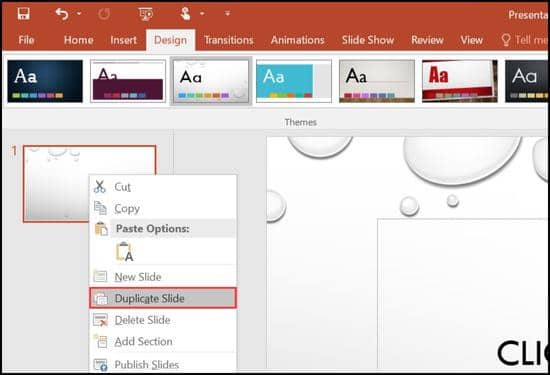Screen dimensions: 550x375
Task: Open the Undo history dropdown arrow
Action: point(79,14)
